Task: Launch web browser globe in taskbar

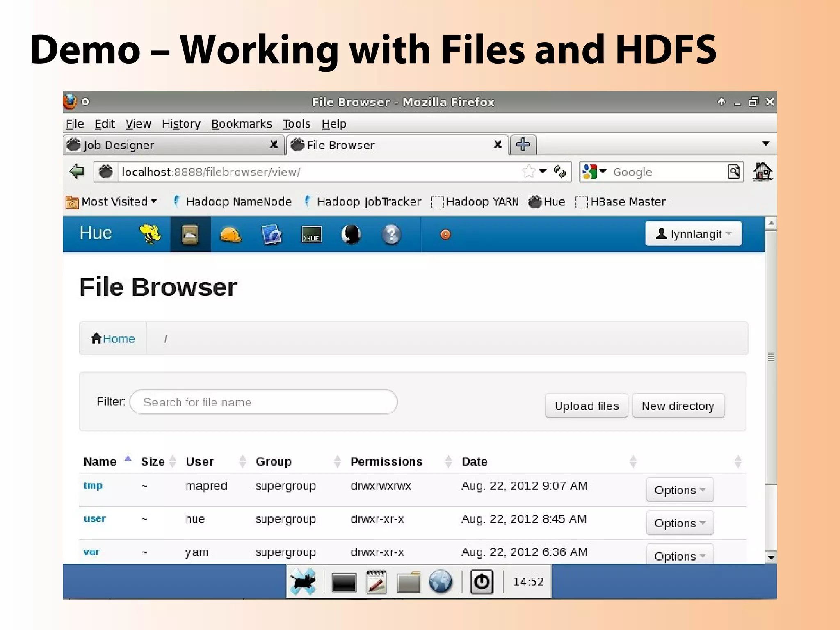Action: (441, 582)
